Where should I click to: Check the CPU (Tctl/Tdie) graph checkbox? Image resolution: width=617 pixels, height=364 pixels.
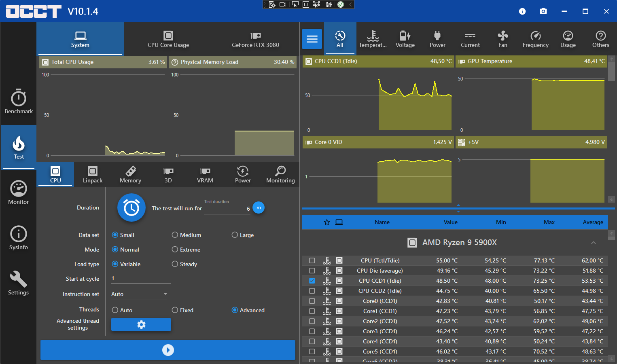point(312,260)
